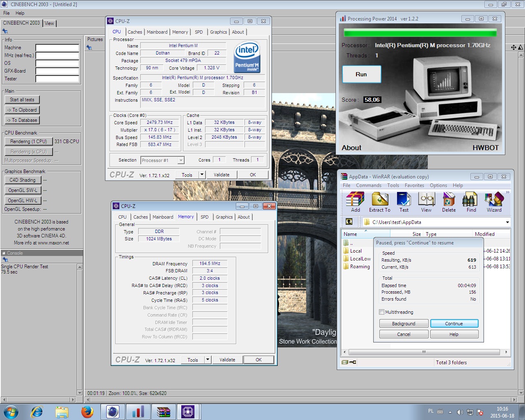Sort by the Modified column header in WinRAR

tap(491, 234)
